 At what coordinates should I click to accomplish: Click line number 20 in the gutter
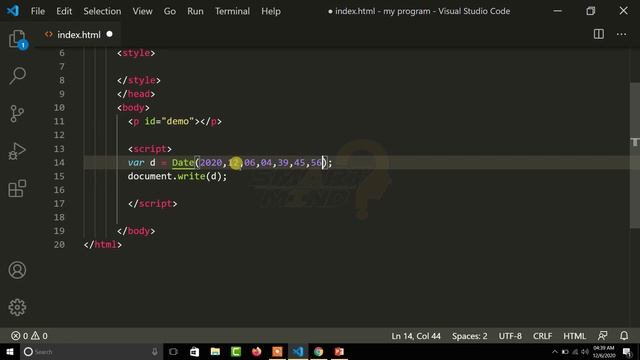(x=59, y=244)
